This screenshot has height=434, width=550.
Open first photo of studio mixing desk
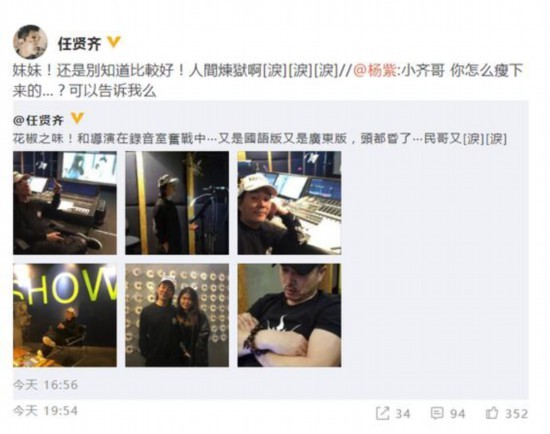click(65, 203)
